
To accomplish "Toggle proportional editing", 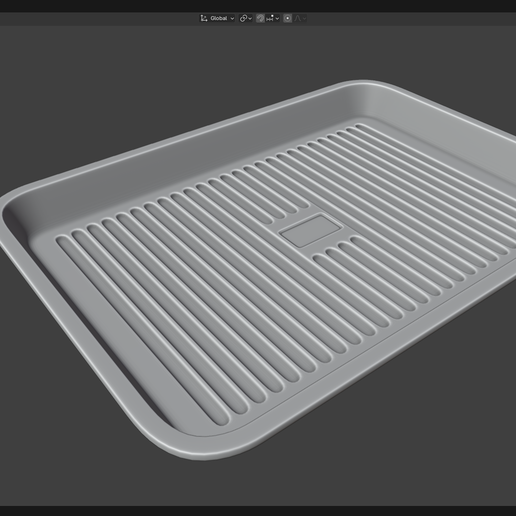I will [288, 18].
